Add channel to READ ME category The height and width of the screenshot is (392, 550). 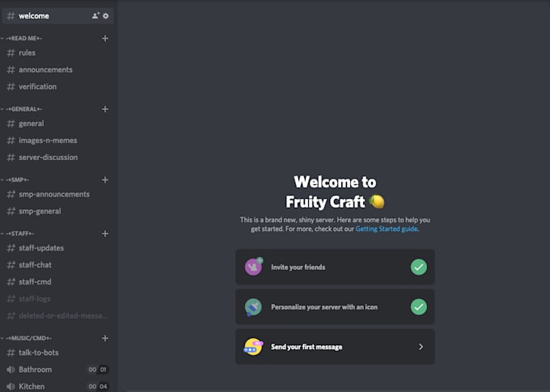pyautogui.click(x=105, y=38)
